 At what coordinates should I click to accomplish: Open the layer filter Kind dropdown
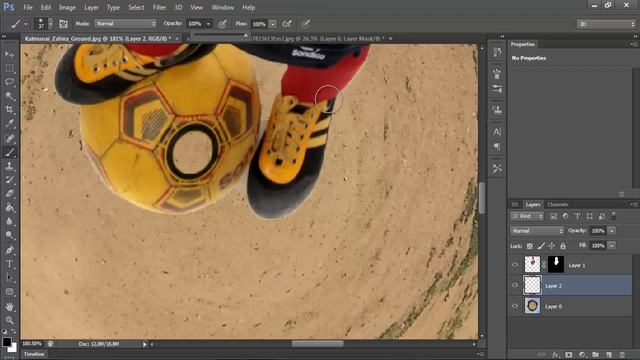[x=527, y=216]
